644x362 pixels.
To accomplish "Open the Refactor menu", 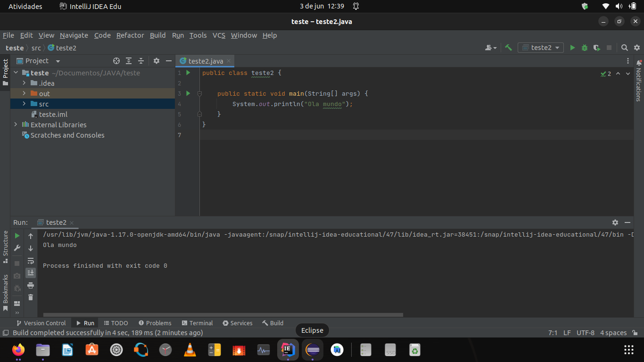I will pyautogui.click(x=130, y=35).
